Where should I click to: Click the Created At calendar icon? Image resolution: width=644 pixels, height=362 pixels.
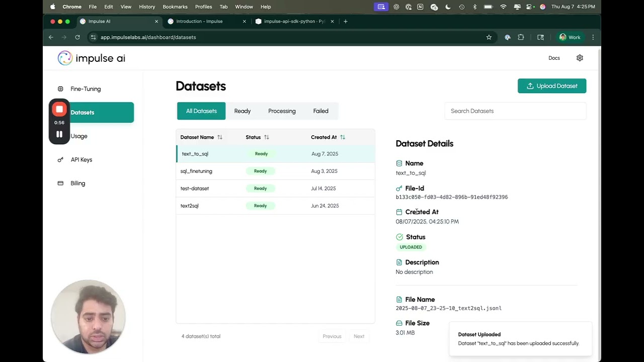click(x=399, y=212)
